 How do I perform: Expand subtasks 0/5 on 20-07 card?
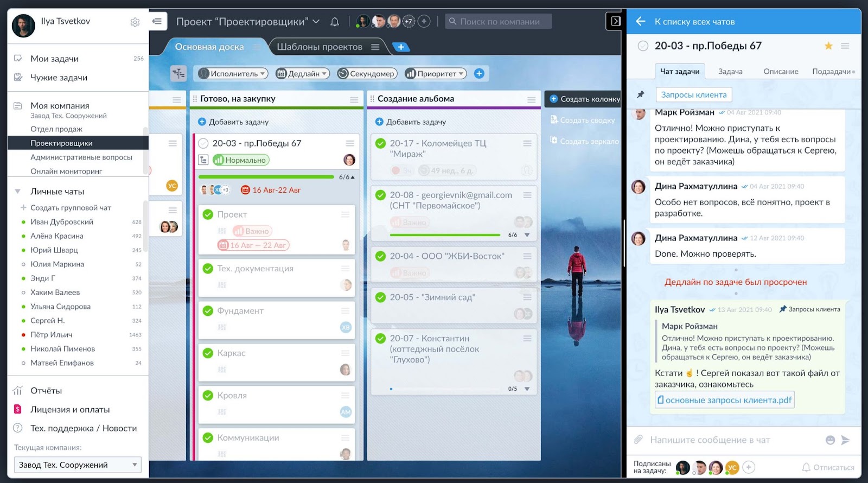pyautogui.click(x=527, y=389)
